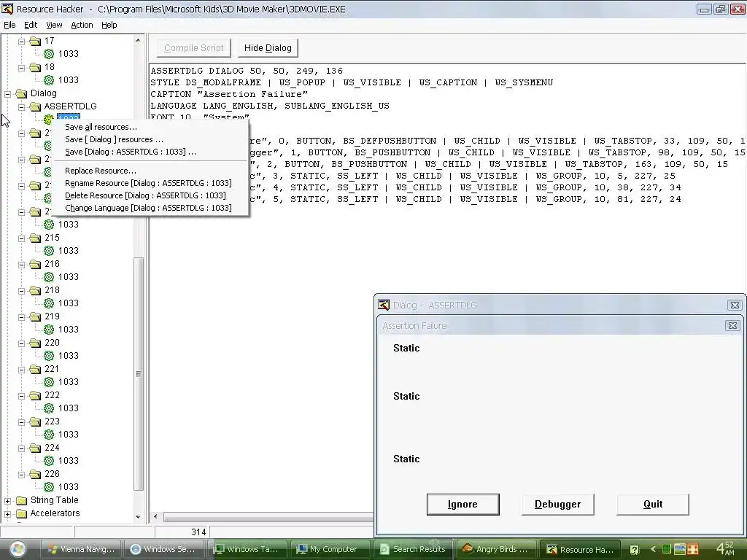Open the Edit menu
The image size is (747, 560).
pos(31,25)
